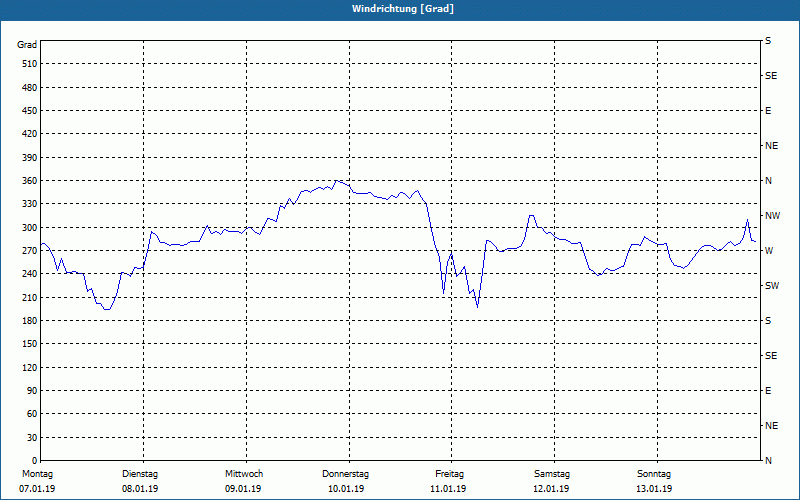Click the date 12.01.19
Viewport: 800px width, 500px height.
point(551,489)
